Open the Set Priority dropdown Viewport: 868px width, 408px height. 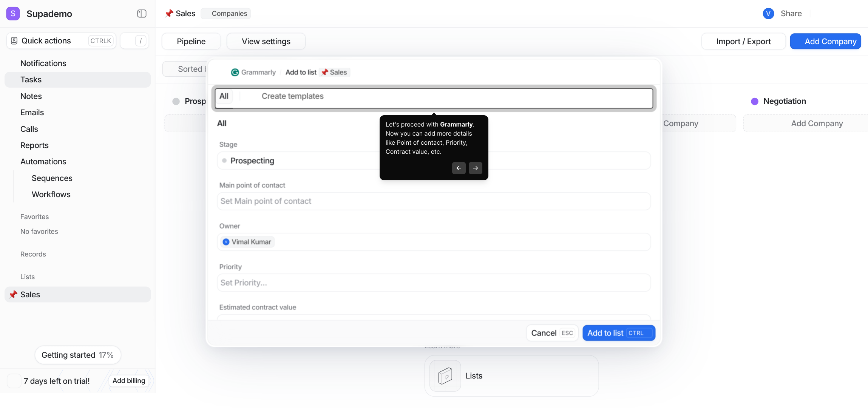[x=433, y=283]
